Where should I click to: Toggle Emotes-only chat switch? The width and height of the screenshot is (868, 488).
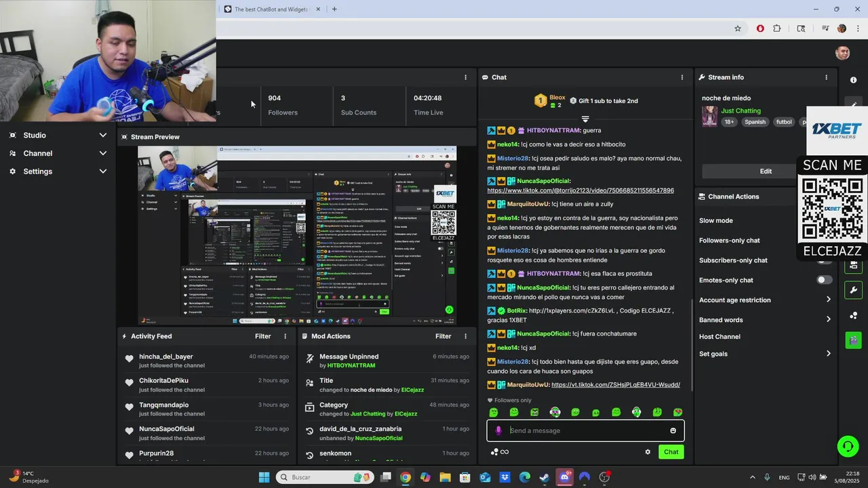click(x=824, y=280)
